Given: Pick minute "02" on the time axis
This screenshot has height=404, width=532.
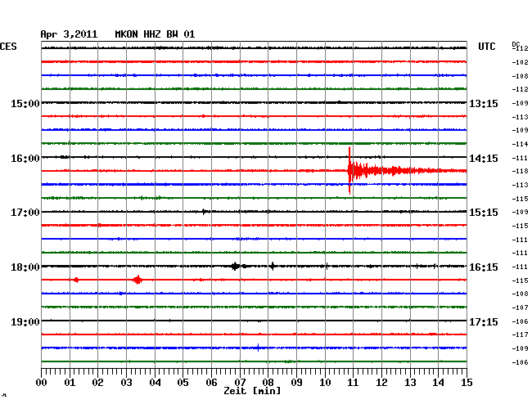Looking at the screenshot, I should tap(97, 382).
